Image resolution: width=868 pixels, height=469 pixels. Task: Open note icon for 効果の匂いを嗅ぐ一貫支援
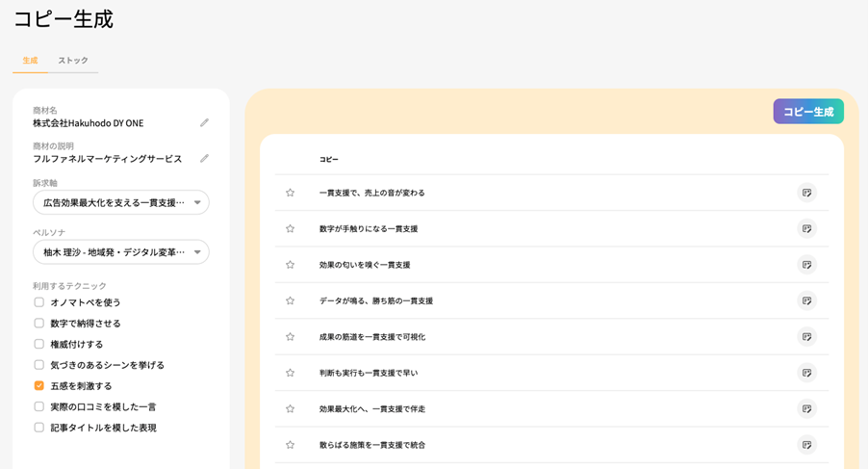point(806,265)
